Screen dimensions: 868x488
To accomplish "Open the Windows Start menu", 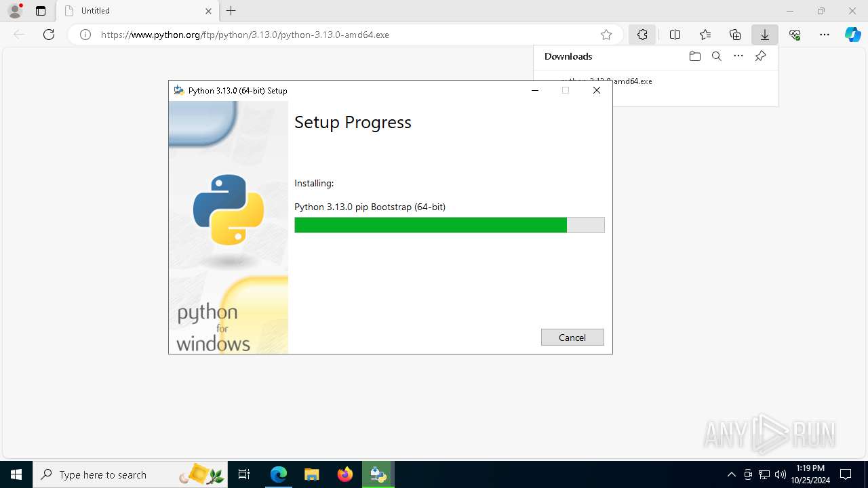I will (16, 474).
